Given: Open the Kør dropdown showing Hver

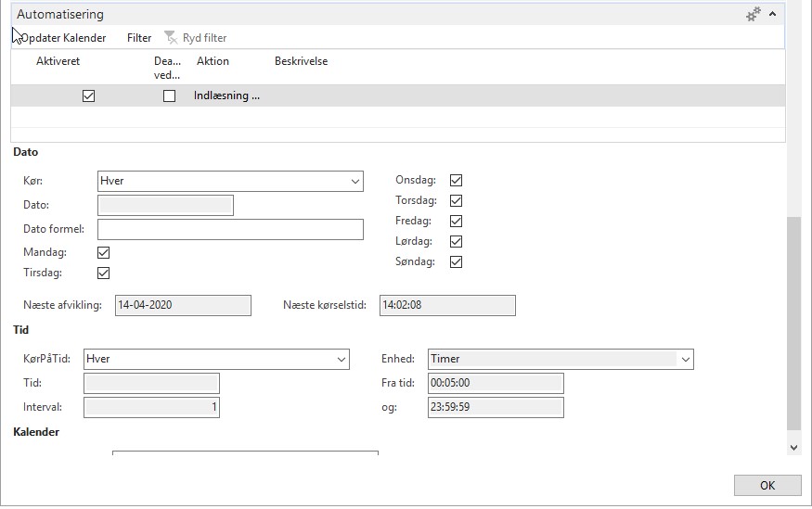Looking at the screenshot, I should 355,182.
